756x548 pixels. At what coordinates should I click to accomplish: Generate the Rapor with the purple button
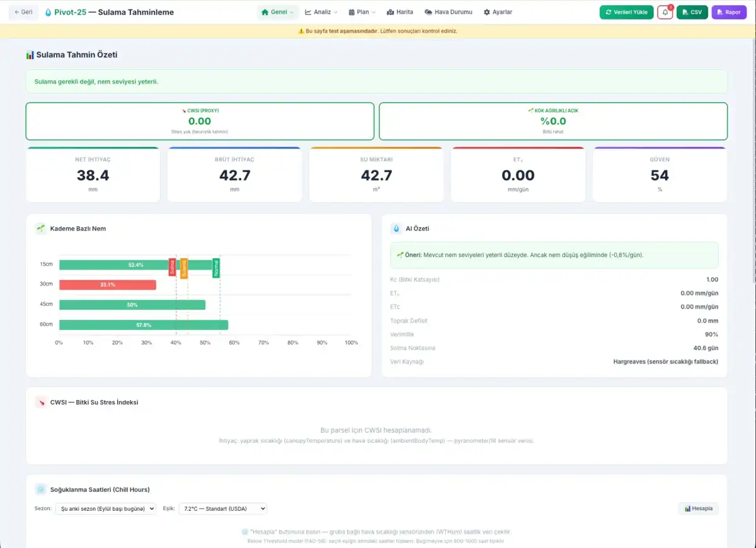(x=729, y=12)
